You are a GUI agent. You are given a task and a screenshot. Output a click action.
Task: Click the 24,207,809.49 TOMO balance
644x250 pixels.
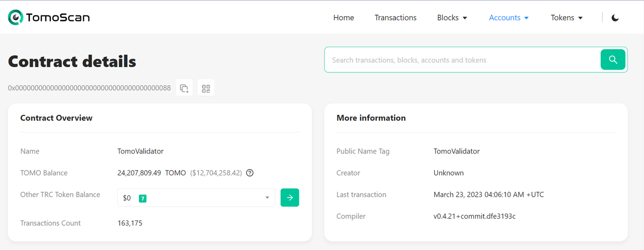click(x=151, y=173)
